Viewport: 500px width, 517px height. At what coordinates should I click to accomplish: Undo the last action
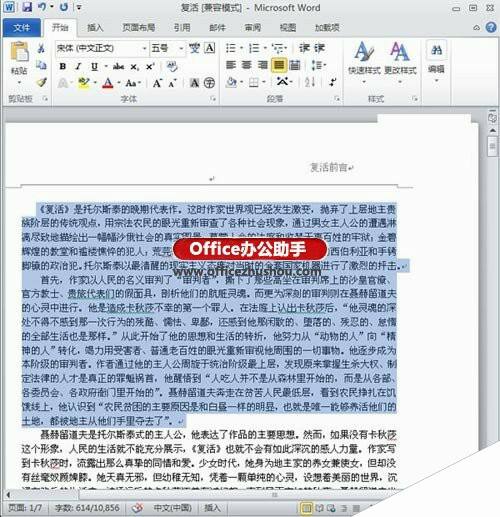42,7
